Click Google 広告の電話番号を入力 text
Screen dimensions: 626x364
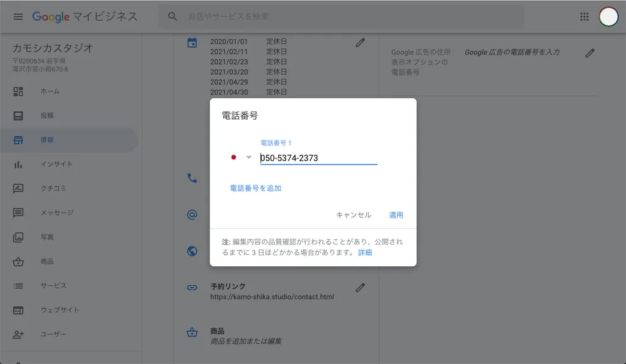(512, 53)
